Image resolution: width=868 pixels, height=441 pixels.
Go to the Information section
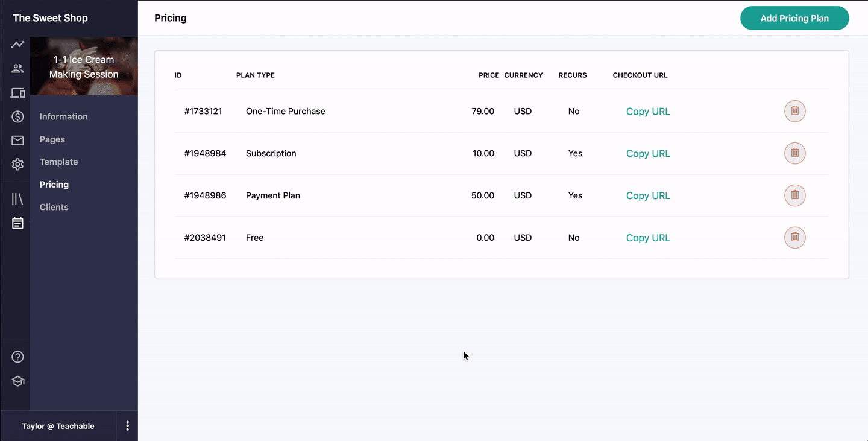pos(63,116)
